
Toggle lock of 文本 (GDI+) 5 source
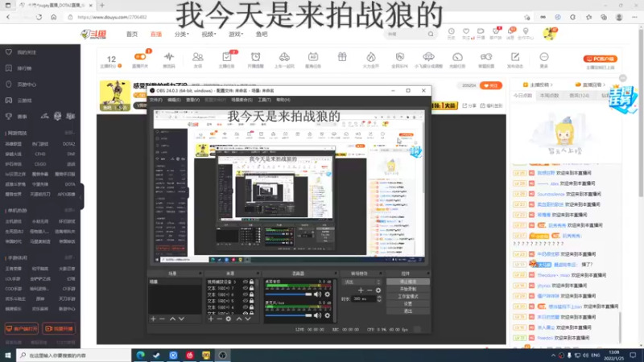251,301
